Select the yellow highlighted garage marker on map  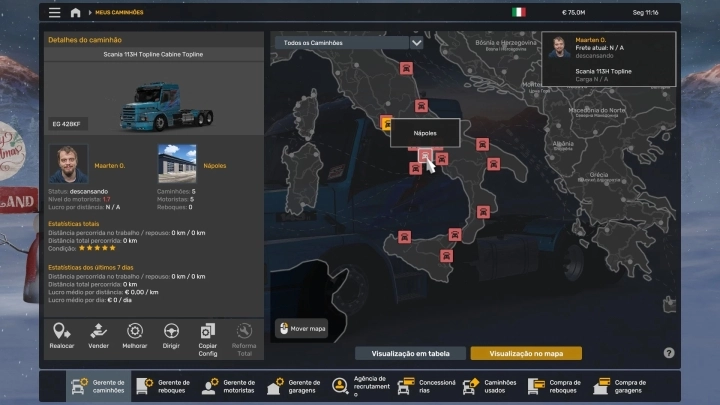coord(387,123)
